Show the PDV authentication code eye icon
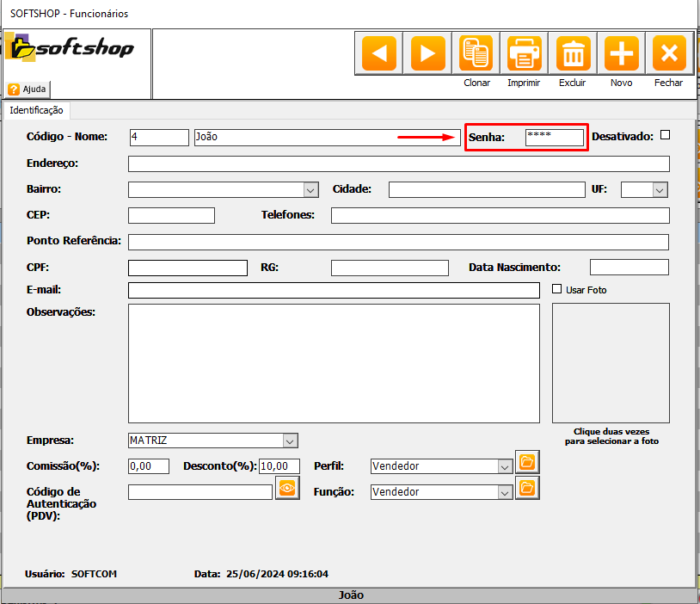Viewport: 700px width, 604px height. point(287,488)
